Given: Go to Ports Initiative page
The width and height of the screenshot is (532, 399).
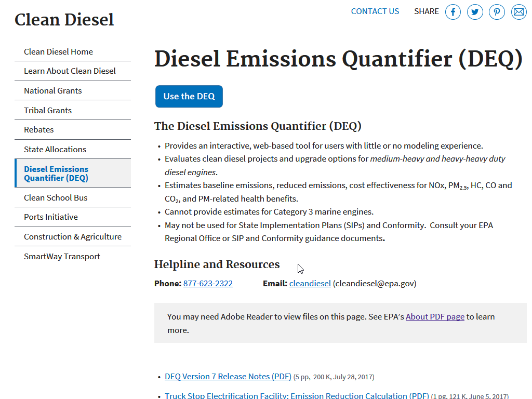Looking at the screenshot, I should tap(51, 217).
